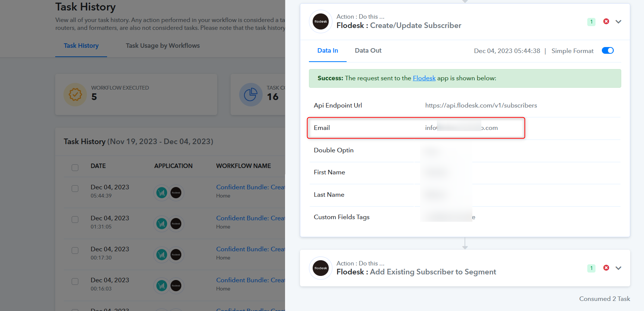Click task count badge on Add Existing Subscriber
The image size is (644, 311).
591,268
